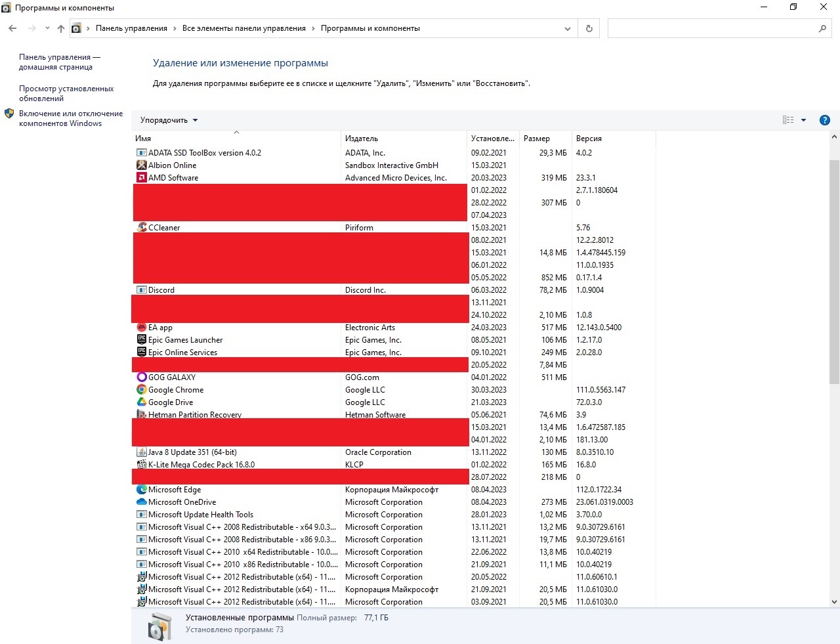The width and height of the screenshot is (840, 644).
Task: Click the Google Chrome icon
Action: pyautogui.click(x=141, y=390)
